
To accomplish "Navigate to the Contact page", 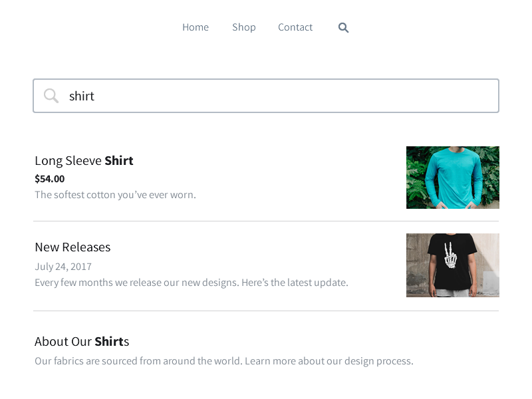I will 295,27.
